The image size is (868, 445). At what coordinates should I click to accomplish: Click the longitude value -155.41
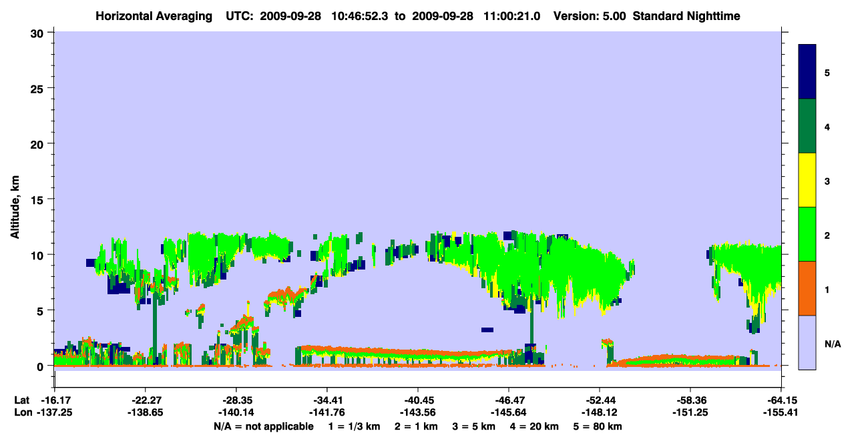(x=781, y=413)
